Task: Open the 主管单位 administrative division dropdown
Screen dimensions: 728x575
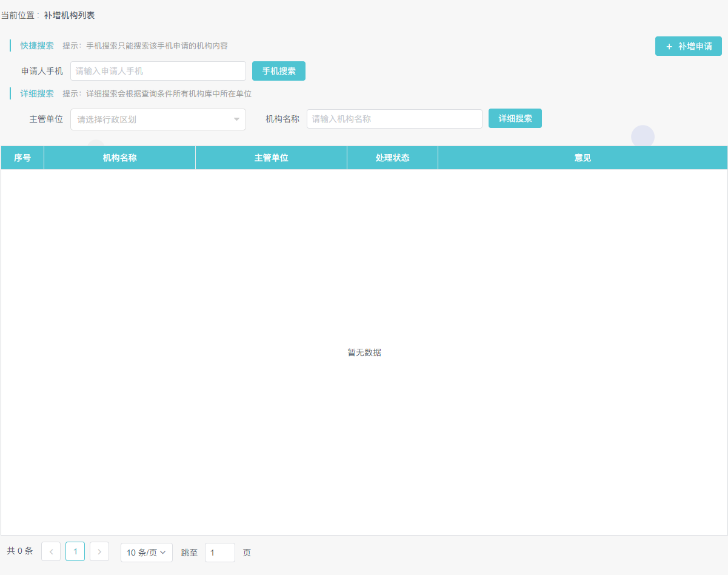Action: tap(158, 119)
